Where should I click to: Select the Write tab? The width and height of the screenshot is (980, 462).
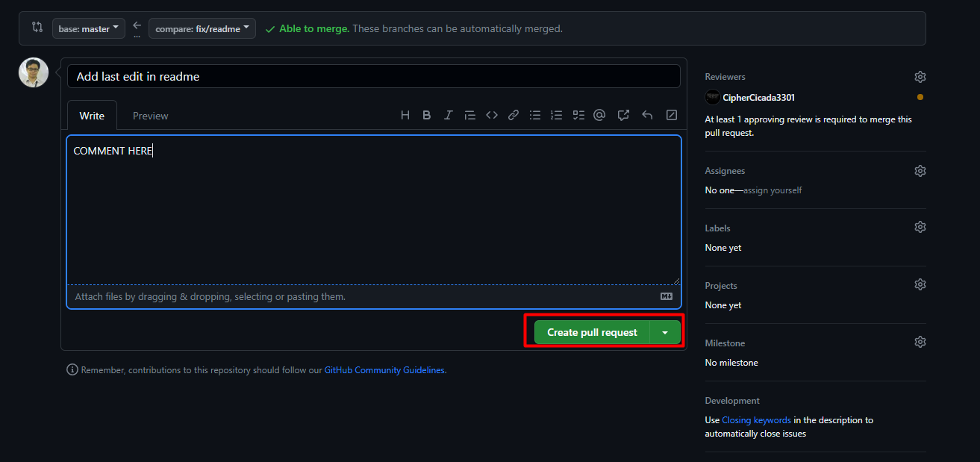pos(92,116)
